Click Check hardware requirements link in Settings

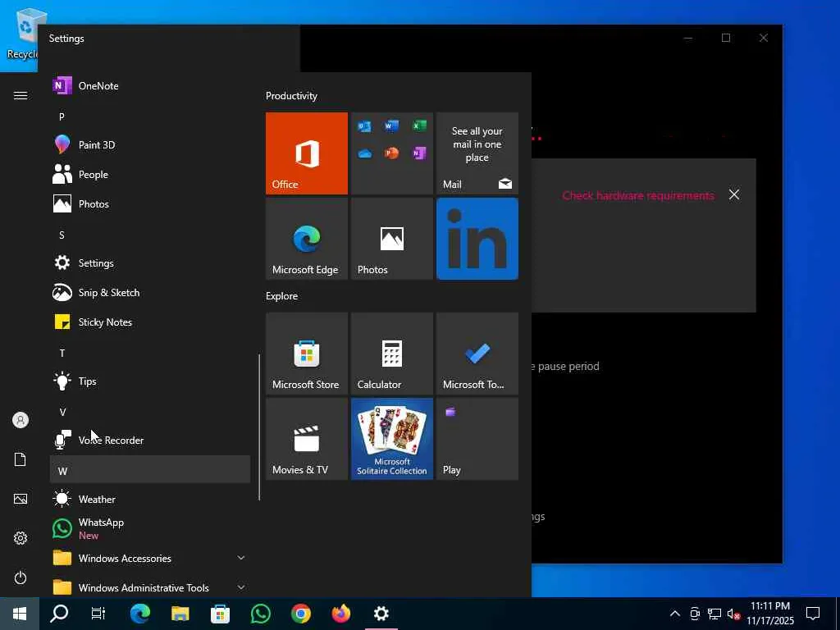tap(638, 195)
